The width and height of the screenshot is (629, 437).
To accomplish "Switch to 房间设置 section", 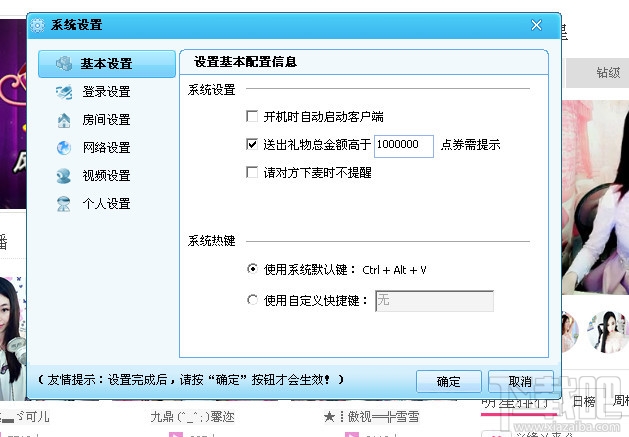I will [106, 120].
